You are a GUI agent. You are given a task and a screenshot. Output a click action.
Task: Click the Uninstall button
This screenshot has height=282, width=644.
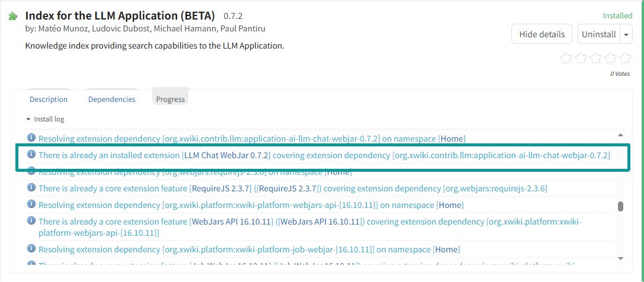599,34
